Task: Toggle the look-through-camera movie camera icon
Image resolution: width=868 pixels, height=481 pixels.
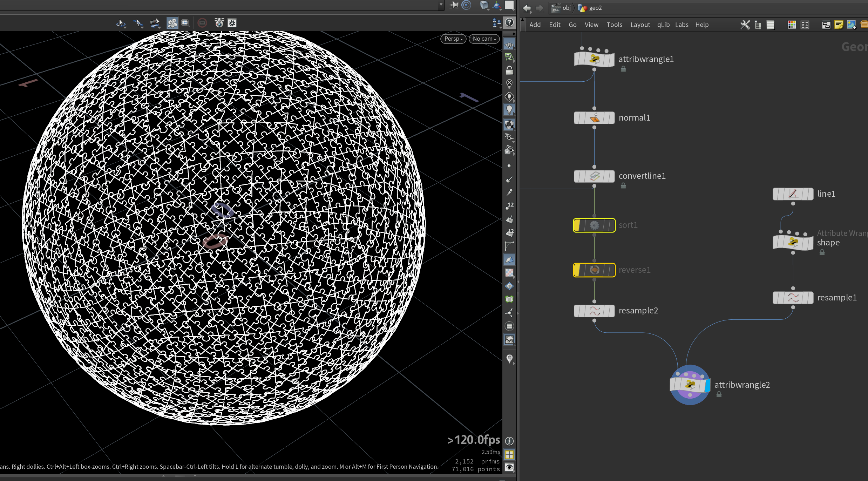Action: click(x=172, y=23)
